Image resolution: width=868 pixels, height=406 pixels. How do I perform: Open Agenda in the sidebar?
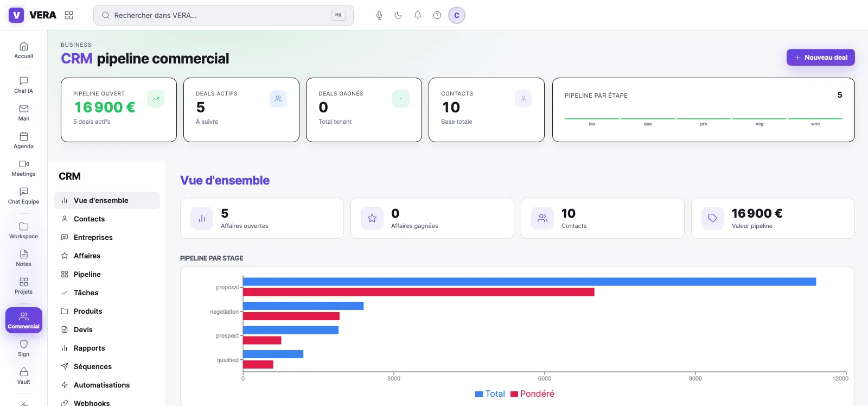[24, 141]
